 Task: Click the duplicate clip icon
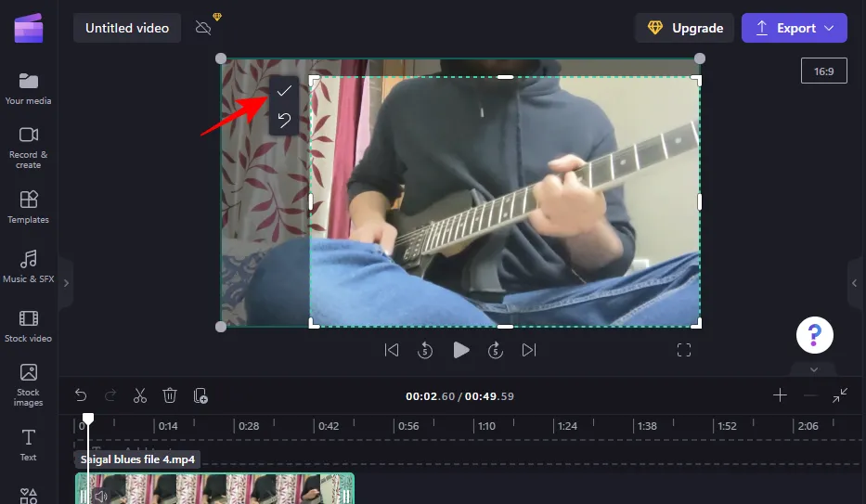click(x=200, y=395)
